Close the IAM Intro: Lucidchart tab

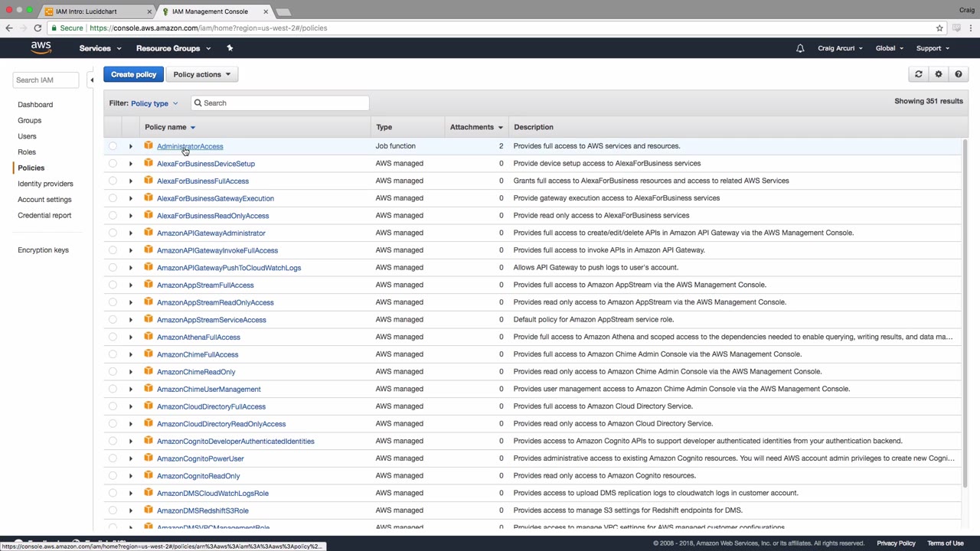tap(149, 11)
